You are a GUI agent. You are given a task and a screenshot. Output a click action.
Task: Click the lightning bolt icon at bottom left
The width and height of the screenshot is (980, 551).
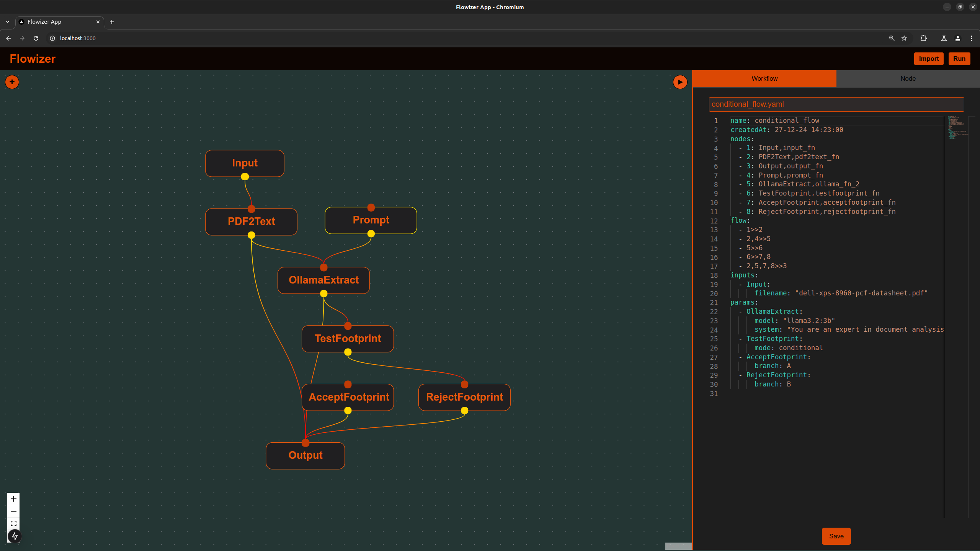point(15,536)
